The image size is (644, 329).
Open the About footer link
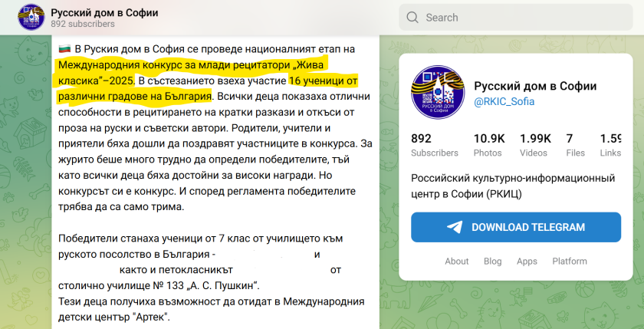(456, 262)
